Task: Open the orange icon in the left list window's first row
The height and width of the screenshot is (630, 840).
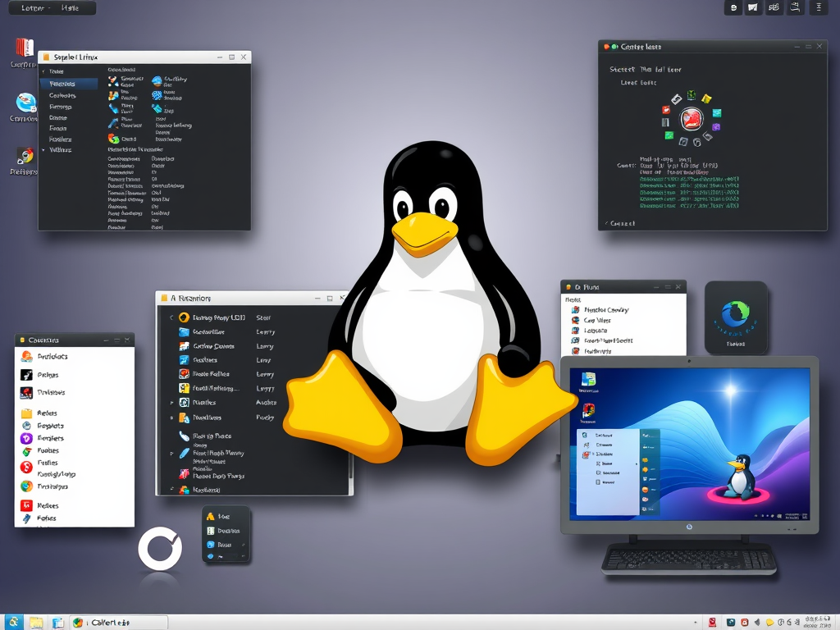Action: click(26, 356)
